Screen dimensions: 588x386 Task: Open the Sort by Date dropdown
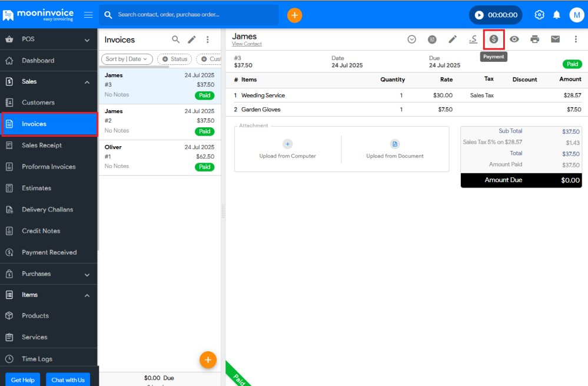127,59
